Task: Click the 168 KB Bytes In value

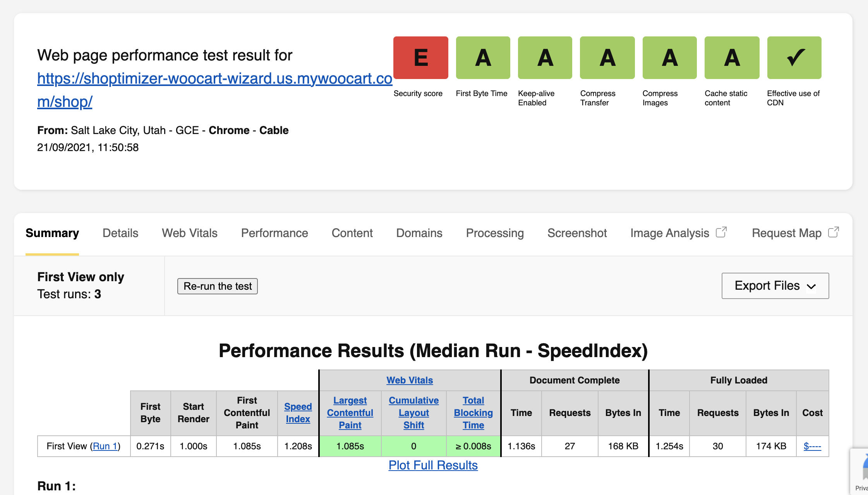Action: coord(623,446)
